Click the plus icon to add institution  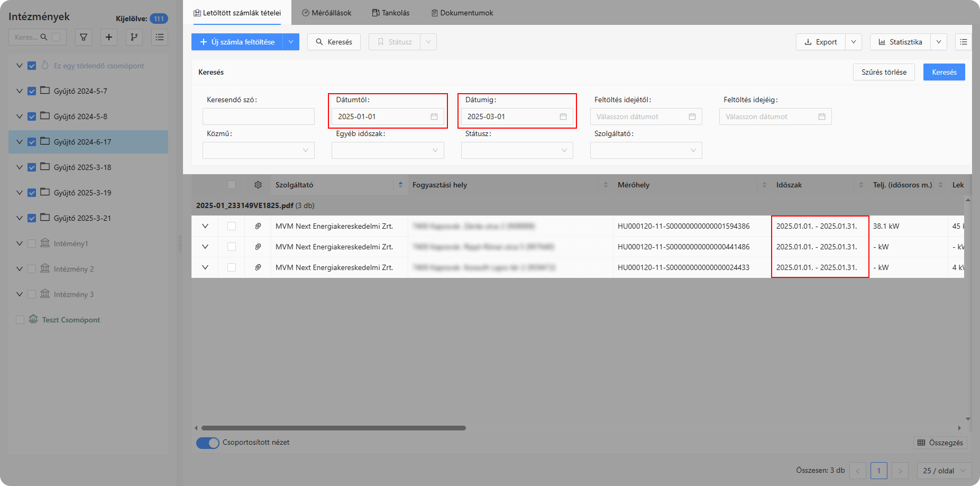click(109, 37)
